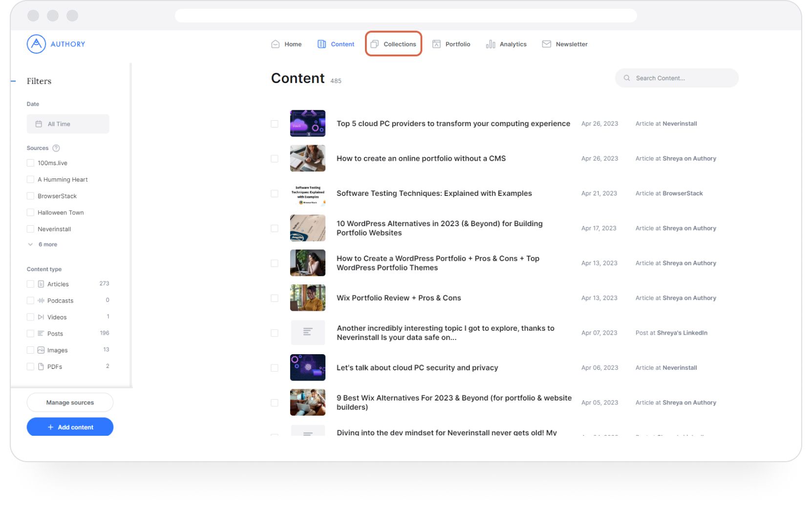The image size is (812, 511).
Task: Click the Articles content type icon
Action: pyautogui.click(x=41, y=284)
